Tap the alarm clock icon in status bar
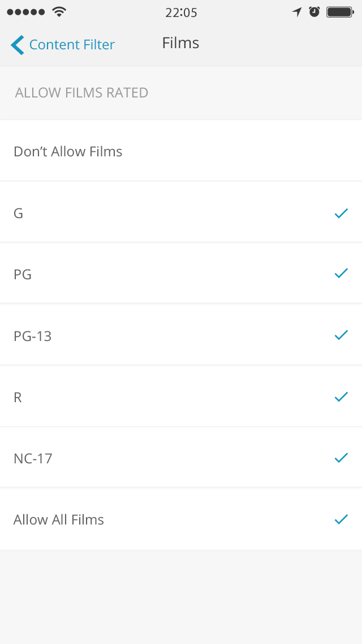 (x=314, y=11)
